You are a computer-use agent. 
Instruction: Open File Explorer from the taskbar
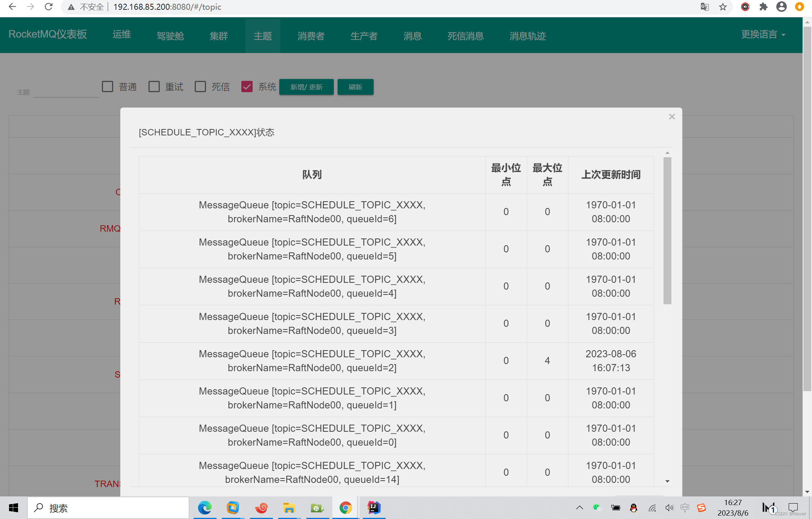click(289, 508)
